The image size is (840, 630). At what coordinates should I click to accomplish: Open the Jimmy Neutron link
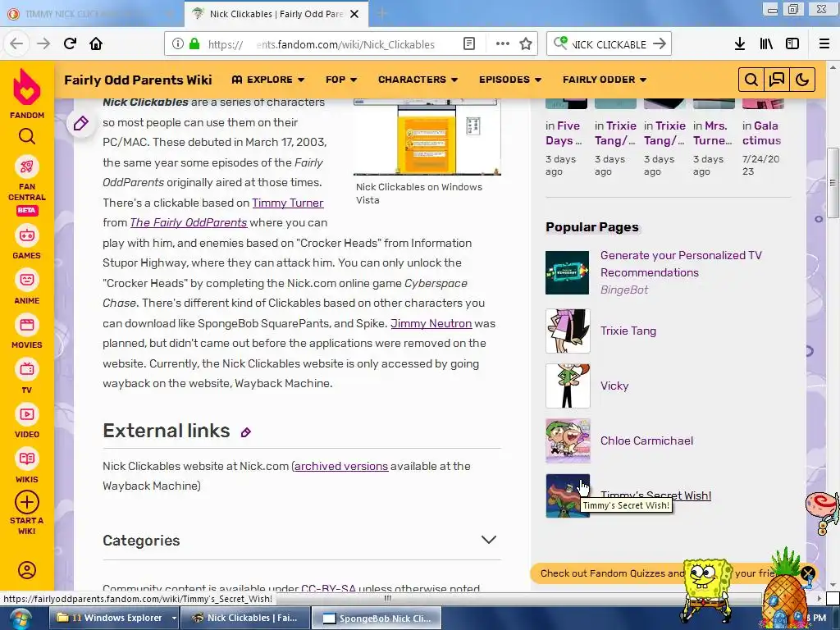click(x=431, y=323)
